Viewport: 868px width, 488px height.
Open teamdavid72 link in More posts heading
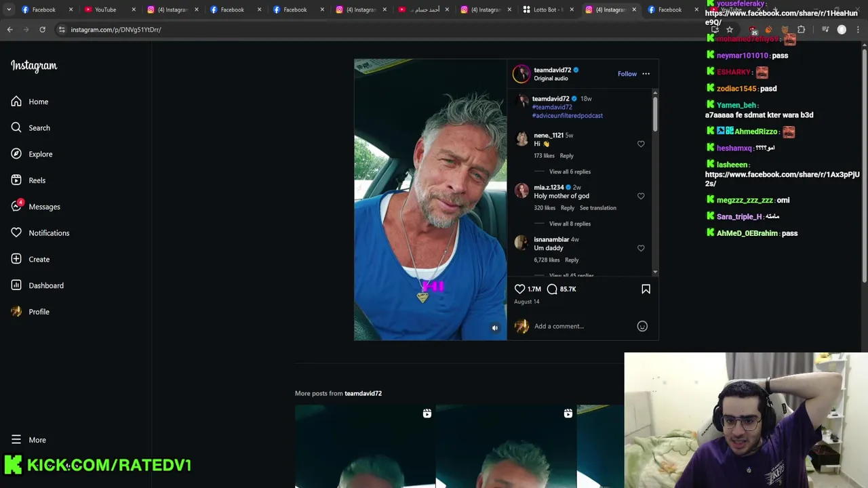(363, 394)
